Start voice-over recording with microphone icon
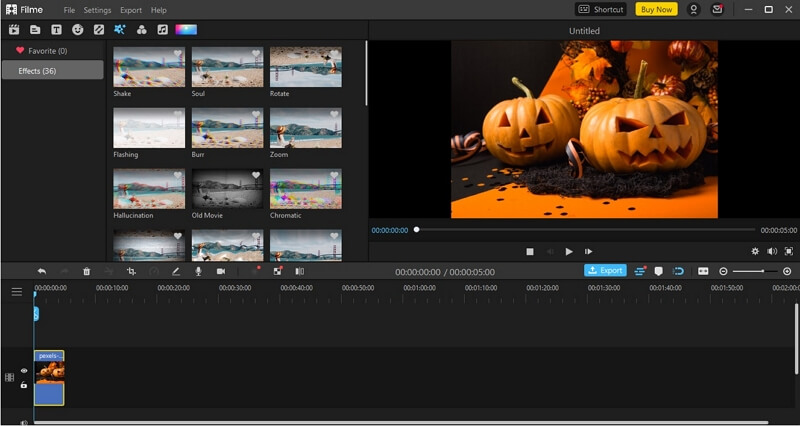 tap(198, 271)
